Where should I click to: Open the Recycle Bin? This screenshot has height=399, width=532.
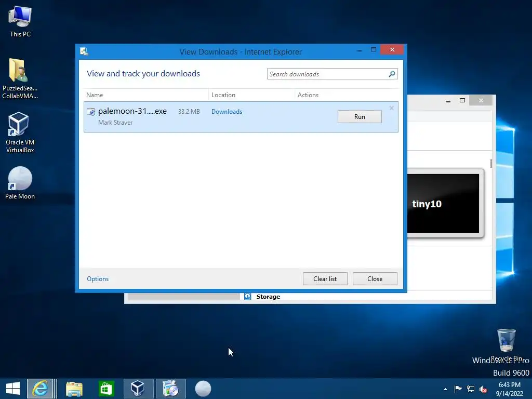(x=506, y=344)
